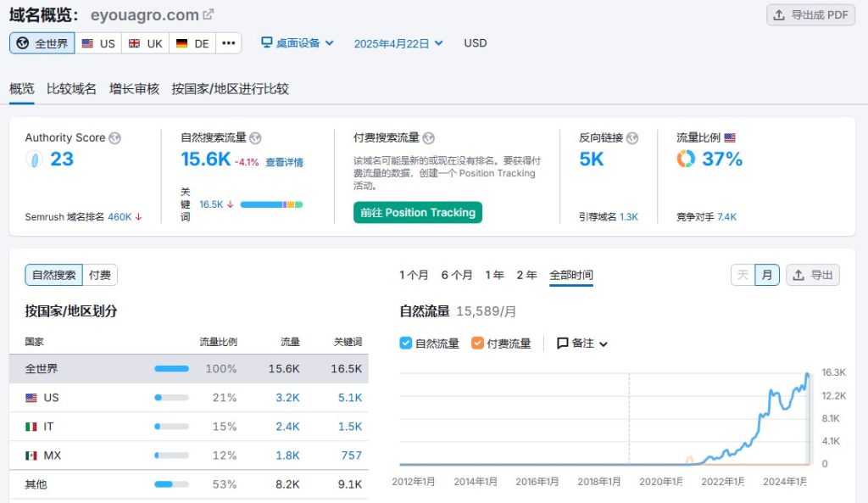Uncheck the 自然流量 checkbox
This screenshot has width=868, height=503.
[x=406, y=344]
